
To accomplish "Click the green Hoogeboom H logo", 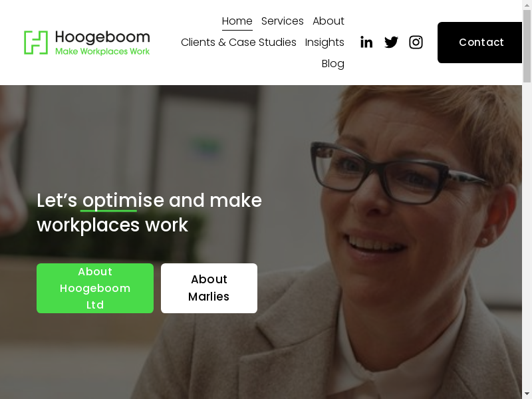I will coord(36,43).
